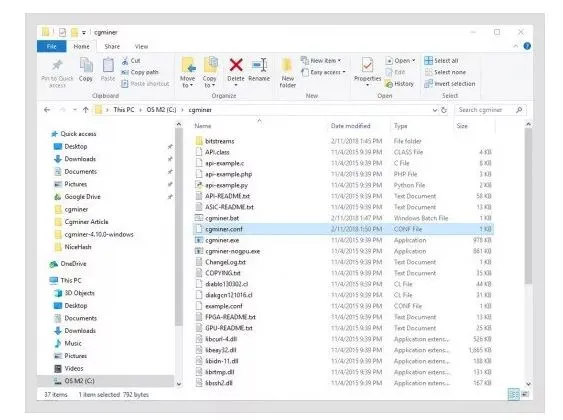This screenshot has height=420, width=563.
Task: Go back with the back arrow
Action: [47, 110]
